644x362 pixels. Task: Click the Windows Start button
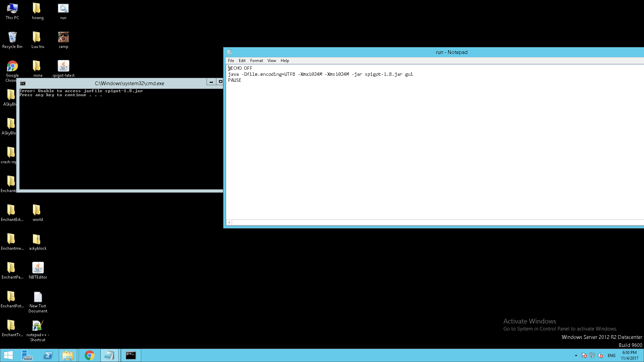point(8,355)
